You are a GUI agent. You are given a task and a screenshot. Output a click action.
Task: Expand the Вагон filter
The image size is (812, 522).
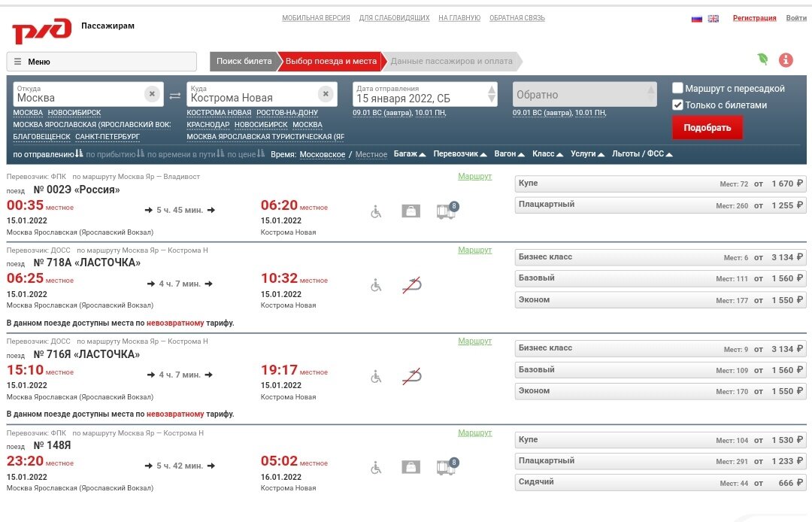click(x=509, y=153)
